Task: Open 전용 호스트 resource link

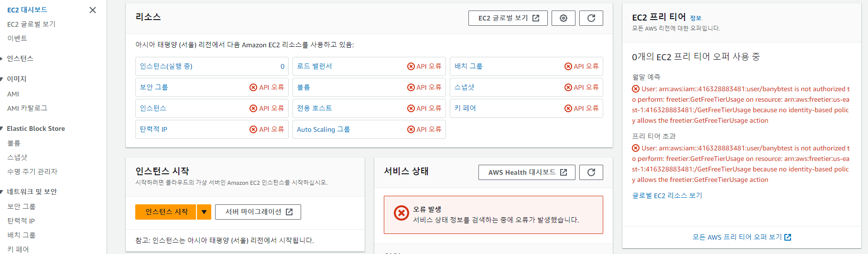Action: pyautogui.click(x=315, y=108)
